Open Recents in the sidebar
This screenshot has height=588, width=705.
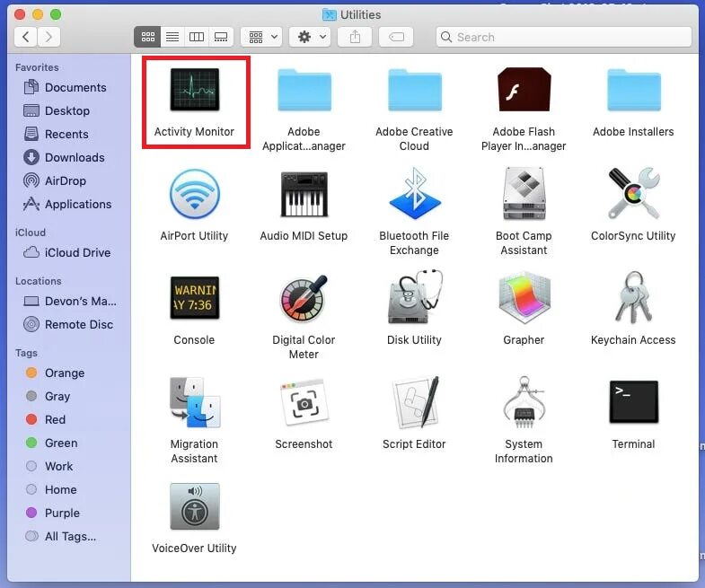pos(68,134)
